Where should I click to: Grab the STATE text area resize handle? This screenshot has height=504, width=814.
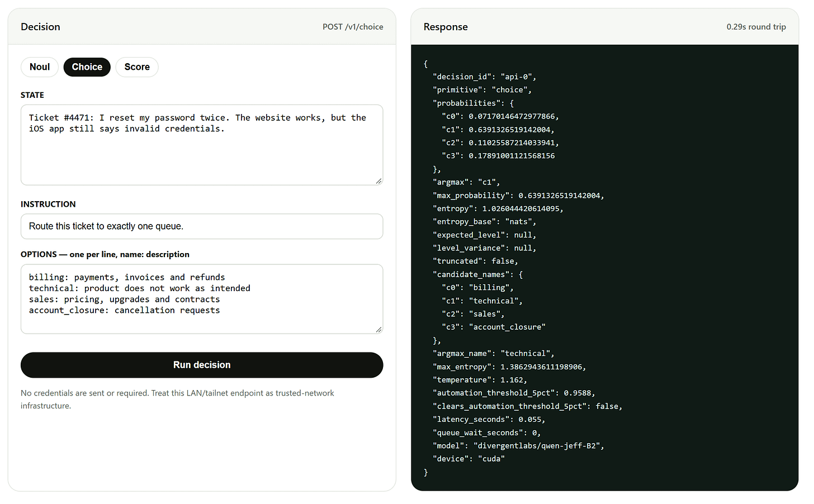point(378,180)
